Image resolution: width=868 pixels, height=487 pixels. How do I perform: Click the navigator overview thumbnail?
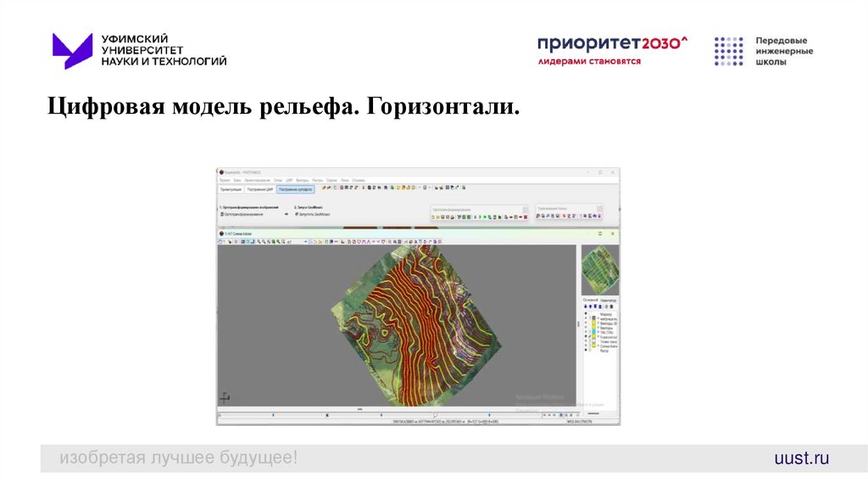(x=600, y=271)
